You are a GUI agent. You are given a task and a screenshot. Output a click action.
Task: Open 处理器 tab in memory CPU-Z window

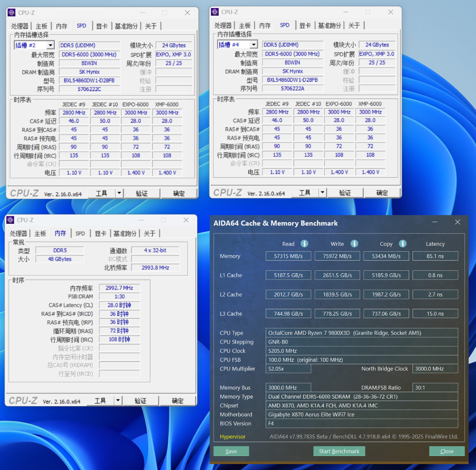19,234
